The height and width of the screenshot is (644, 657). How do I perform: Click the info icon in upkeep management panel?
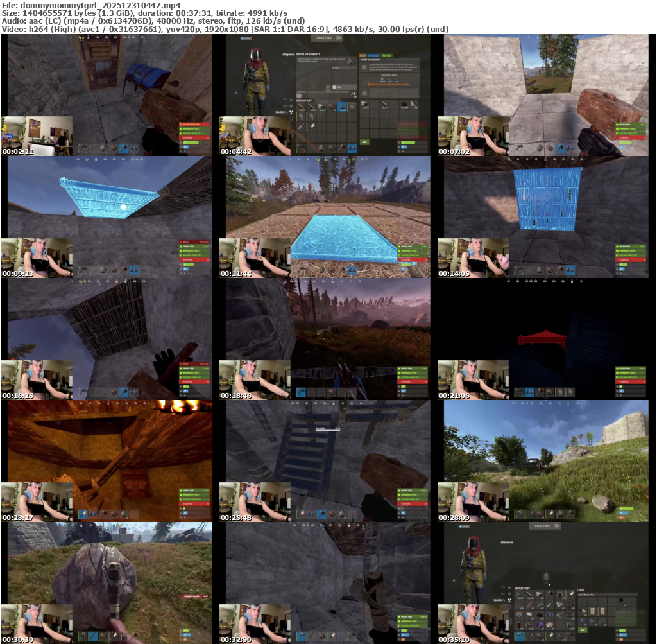pos(364,67)
